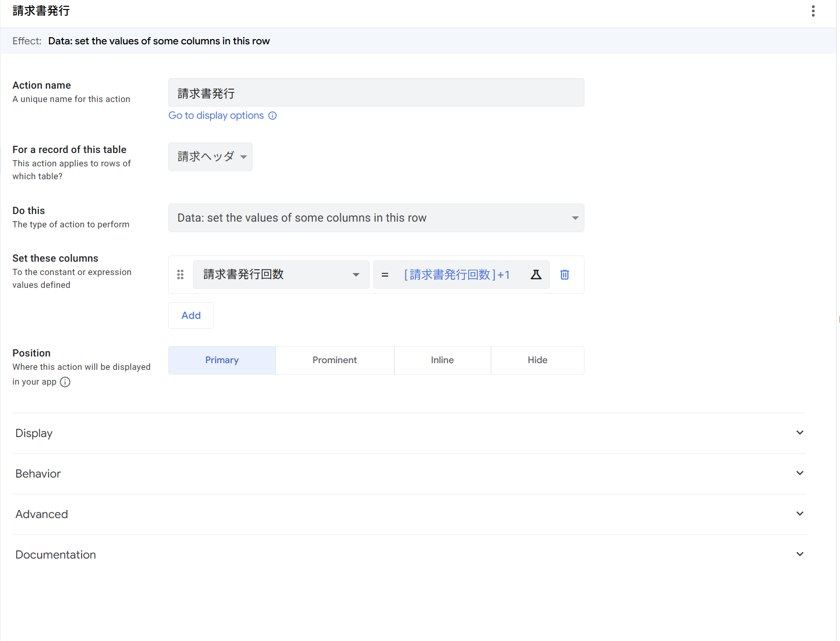This screenshot has height=641, width=840.
Task: Click the info icon beside display options link
Action: click(272, 116)
